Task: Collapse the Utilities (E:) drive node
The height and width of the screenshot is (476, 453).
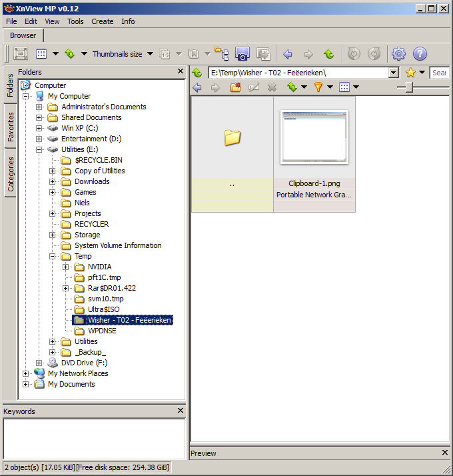Action: pyautogui.click(x=39, y=149)
